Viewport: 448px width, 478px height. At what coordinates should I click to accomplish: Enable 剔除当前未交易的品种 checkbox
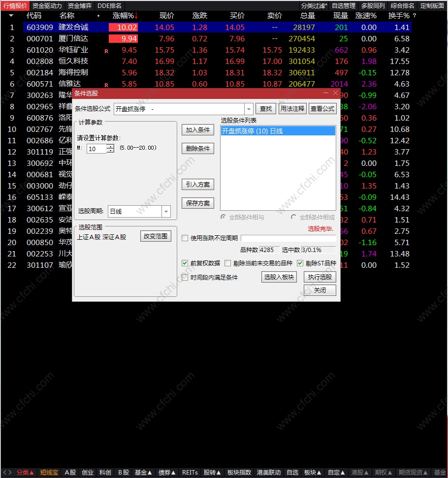point(227,263)
